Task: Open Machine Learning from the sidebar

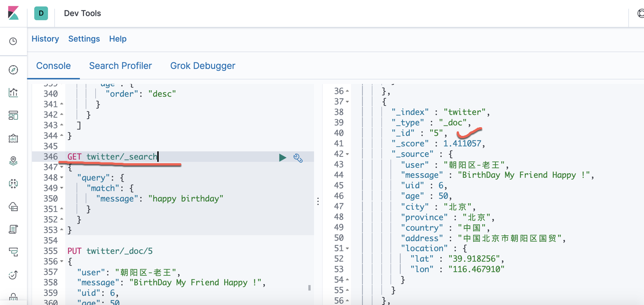Action: pos(13,184)
